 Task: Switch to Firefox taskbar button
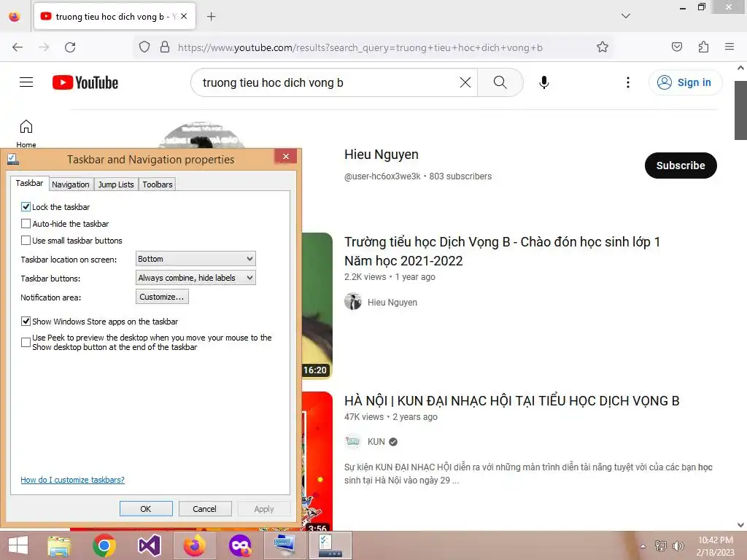coord(194,545)
